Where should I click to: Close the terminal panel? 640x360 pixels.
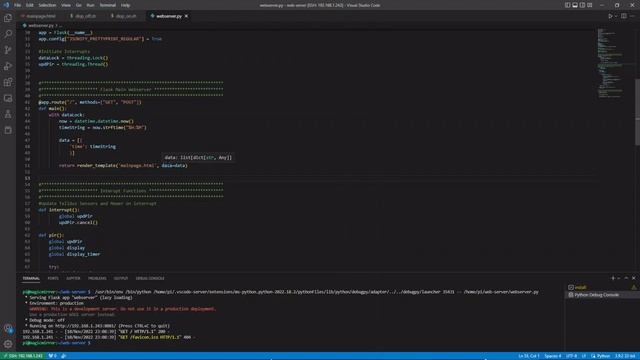click(x=633, y=278)
